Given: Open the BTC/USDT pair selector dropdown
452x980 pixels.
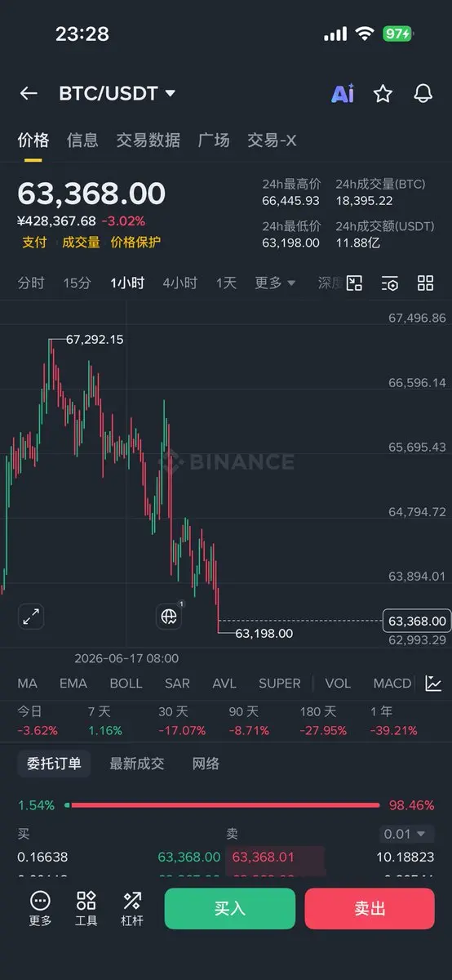Looking at the screenshot, I should 117,93.
